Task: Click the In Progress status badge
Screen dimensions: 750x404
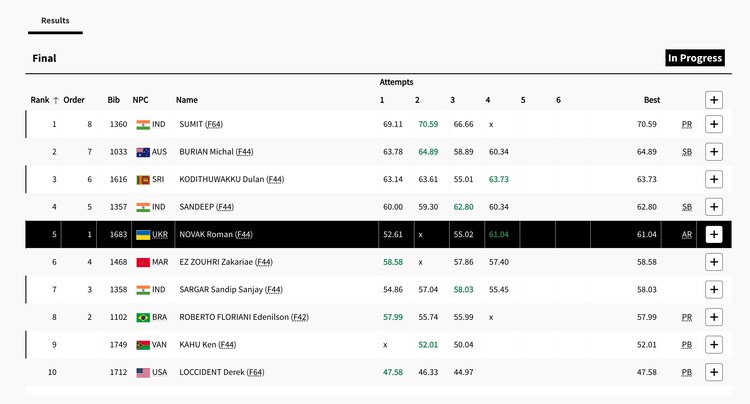Action: click(694, 58)
